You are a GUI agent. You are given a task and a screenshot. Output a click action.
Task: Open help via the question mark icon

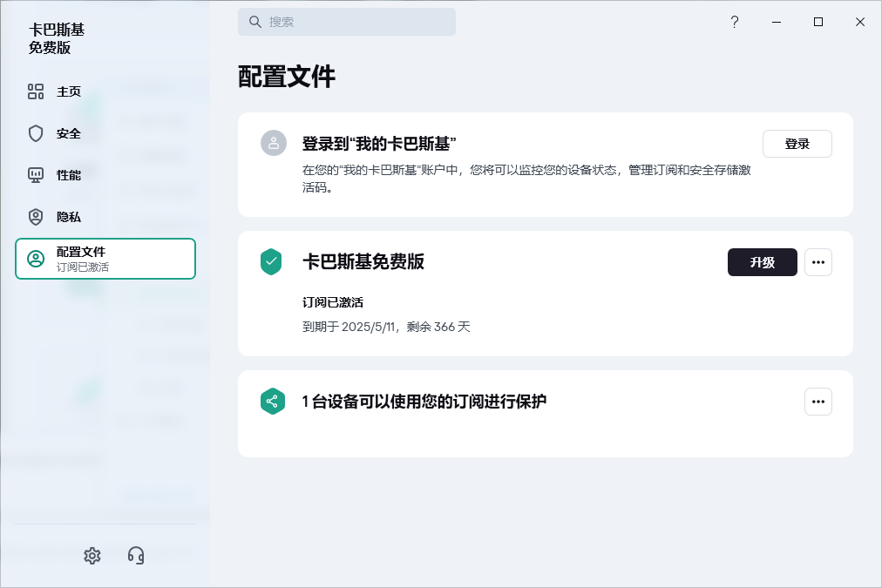click(x=734, y=22)
